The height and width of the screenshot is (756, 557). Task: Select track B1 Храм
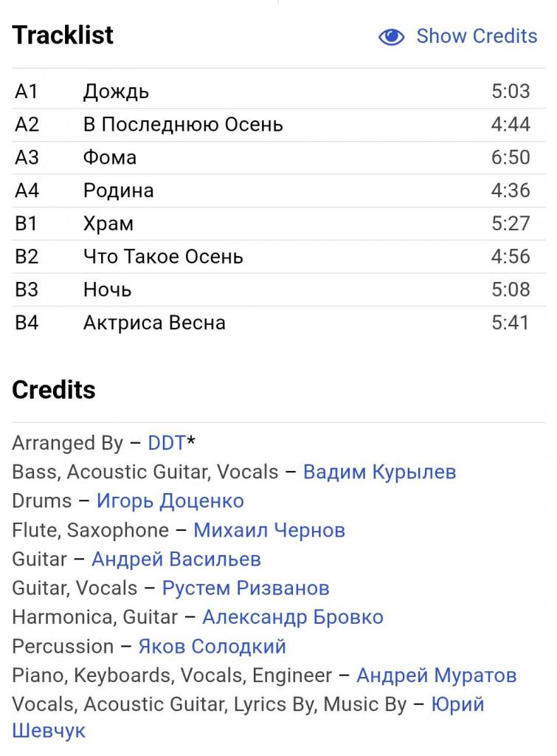pos(108,224)
